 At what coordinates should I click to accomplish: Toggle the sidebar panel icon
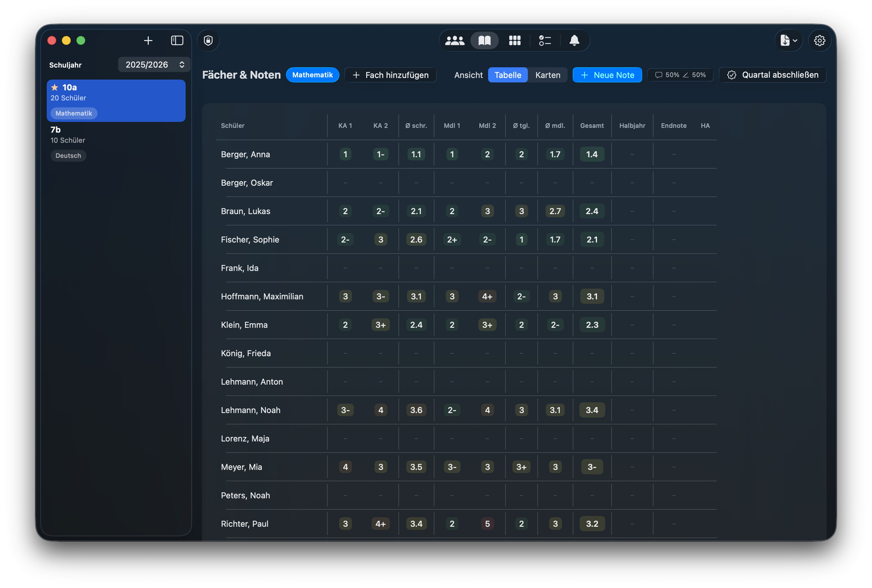pyautogui.click(x=177, y=40)
